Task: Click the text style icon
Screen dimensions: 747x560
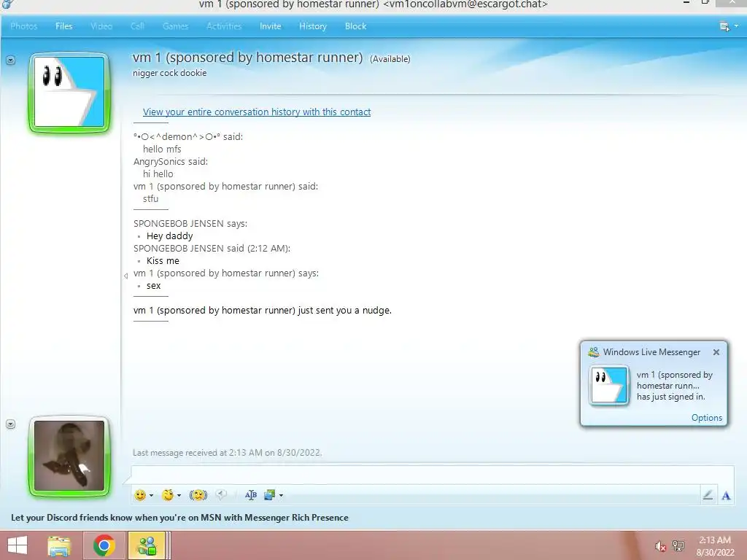Action: [x=251, y=495]
